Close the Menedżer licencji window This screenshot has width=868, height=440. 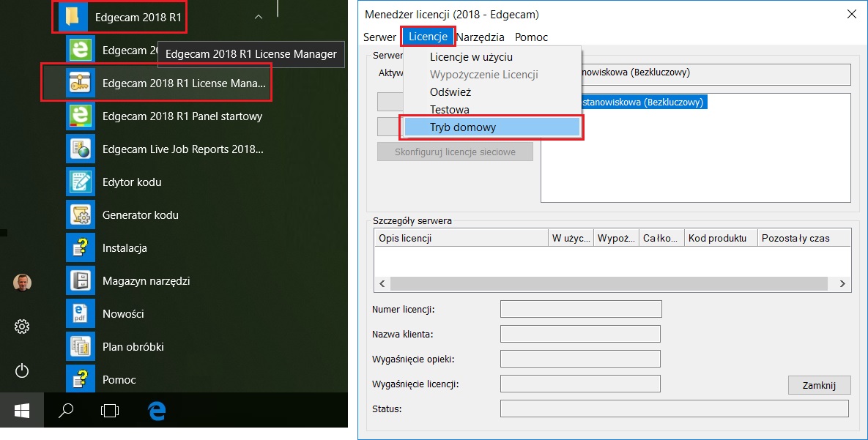[852, 14]
